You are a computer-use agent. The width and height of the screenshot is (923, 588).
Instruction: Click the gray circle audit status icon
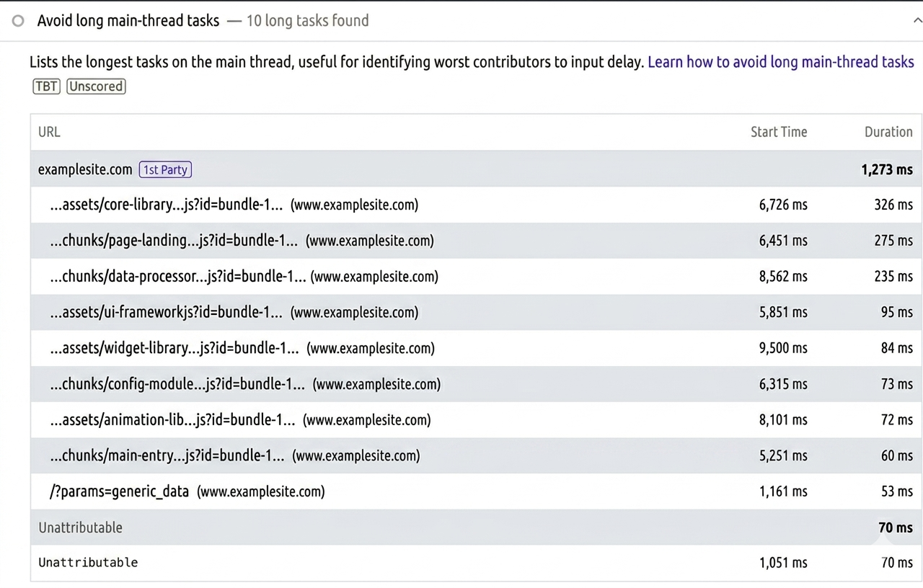(x=18, y=21)
